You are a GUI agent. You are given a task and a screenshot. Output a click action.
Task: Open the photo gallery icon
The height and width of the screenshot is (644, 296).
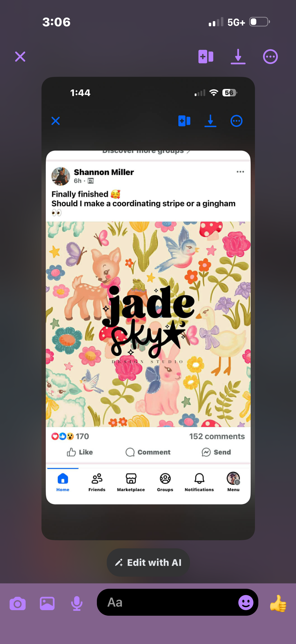[x=47, y=603]
